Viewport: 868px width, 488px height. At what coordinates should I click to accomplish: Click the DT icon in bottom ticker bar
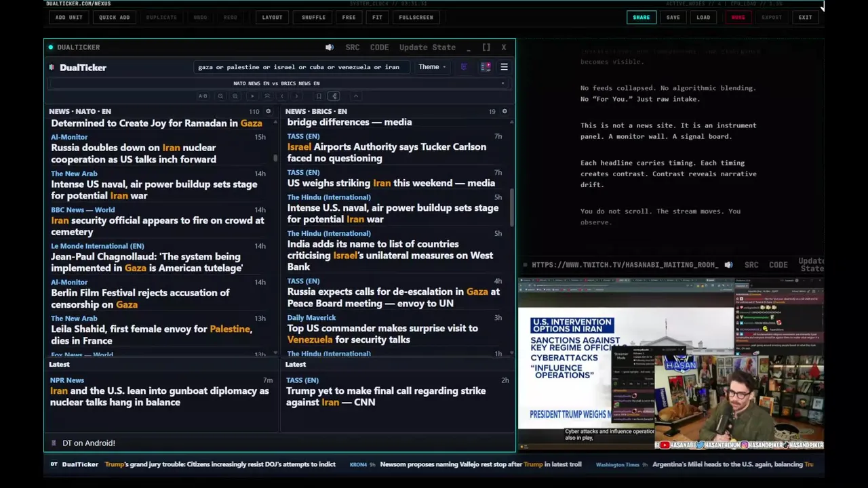point(54,464)
